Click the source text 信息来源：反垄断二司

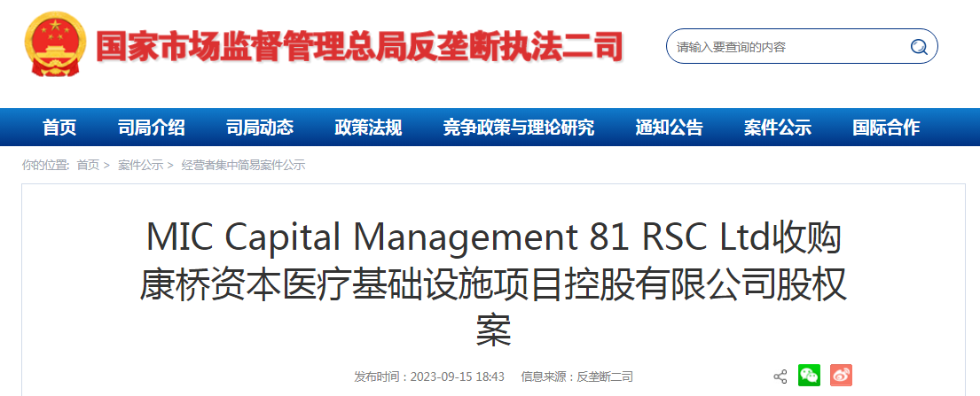point(576,377)
